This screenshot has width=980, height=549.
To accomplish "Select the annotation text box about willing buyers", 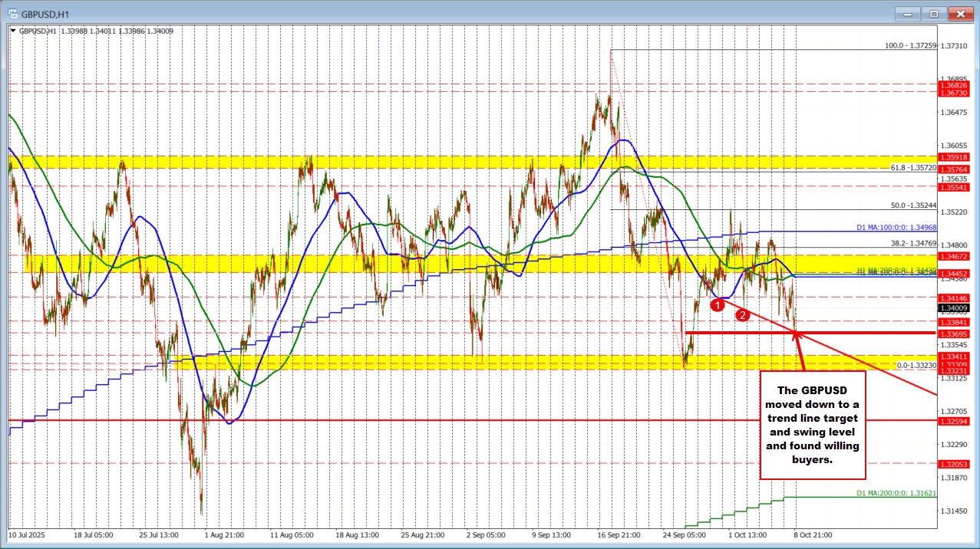I will click(x=812, y=425).
